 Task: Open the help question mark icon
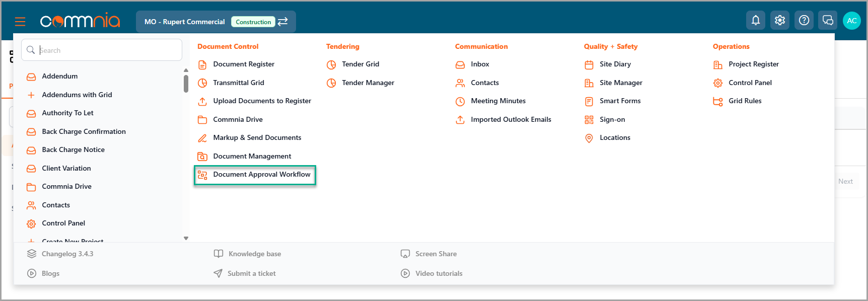804,20
